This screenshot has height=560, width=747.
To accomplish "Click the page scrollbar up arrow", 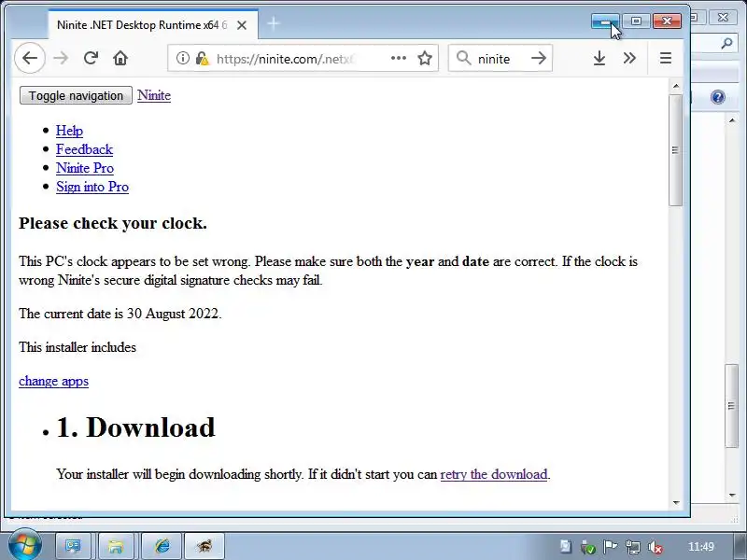I will click(675, 86).
